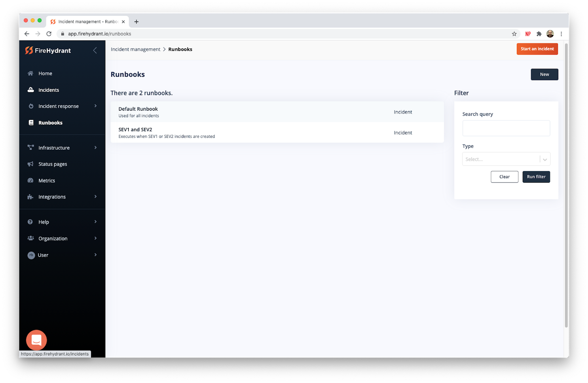The image size is (588, 383).
Task: Click the Run filter button
Action: click(x=536, y=177)
